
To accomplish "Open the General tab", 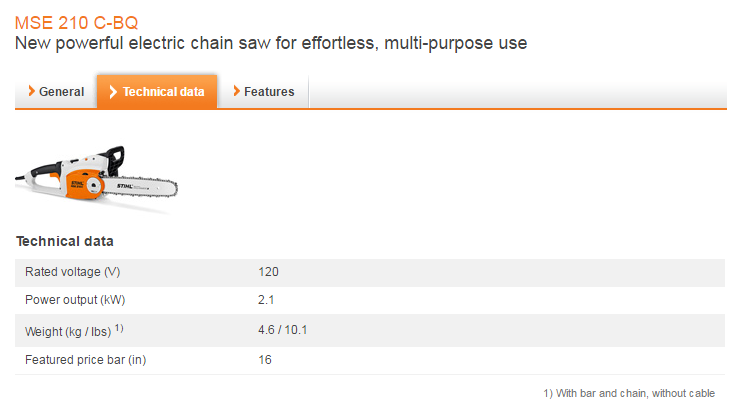I will point(55,92).
